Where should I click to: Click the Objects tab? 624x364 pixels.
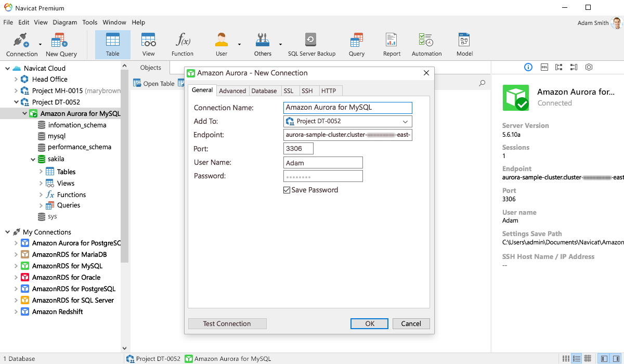151,68
